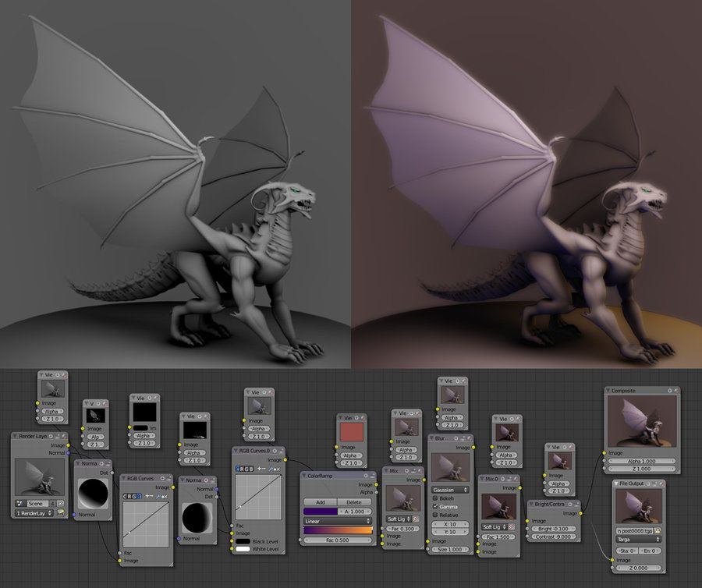Toggle the preview icon in the Composite node header
This screenshot has width=702, height=588.
(x=668, y=390)
